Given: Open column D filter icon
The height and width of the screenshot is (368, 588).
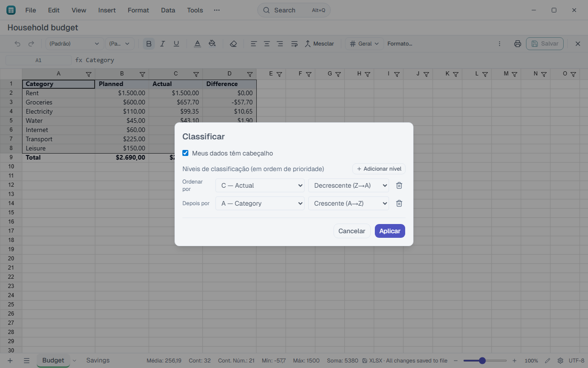Looking at the screenshot, I should pyautogui.click(x=250, y=74).
